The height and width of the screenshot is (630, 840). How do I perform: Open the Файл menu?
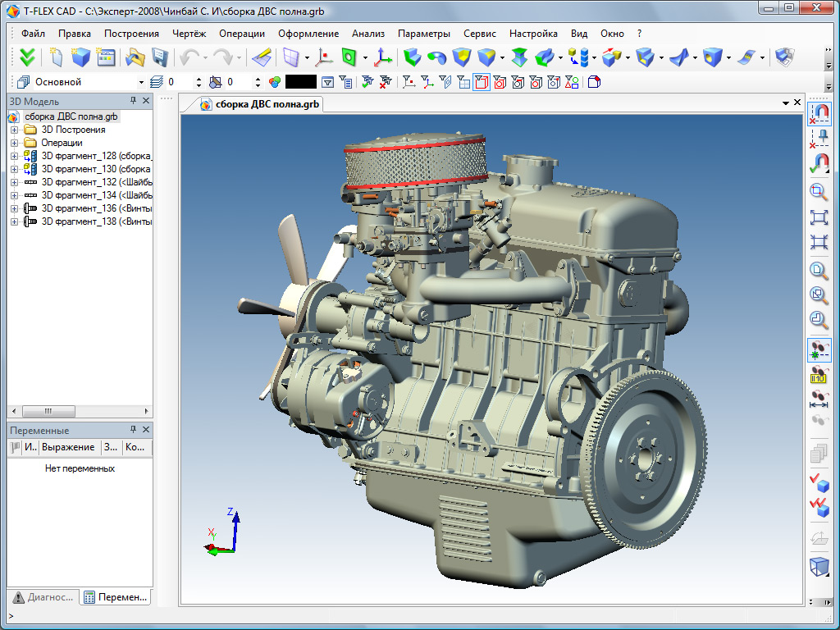coord(33,33)
